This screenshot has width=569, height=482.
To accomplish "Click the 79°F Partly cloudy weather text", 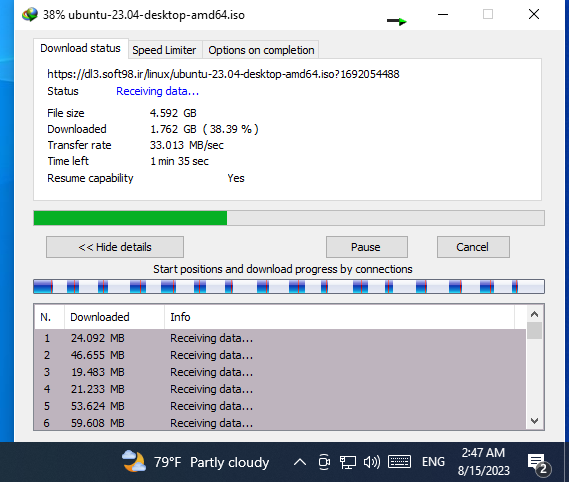I will 211,462.
